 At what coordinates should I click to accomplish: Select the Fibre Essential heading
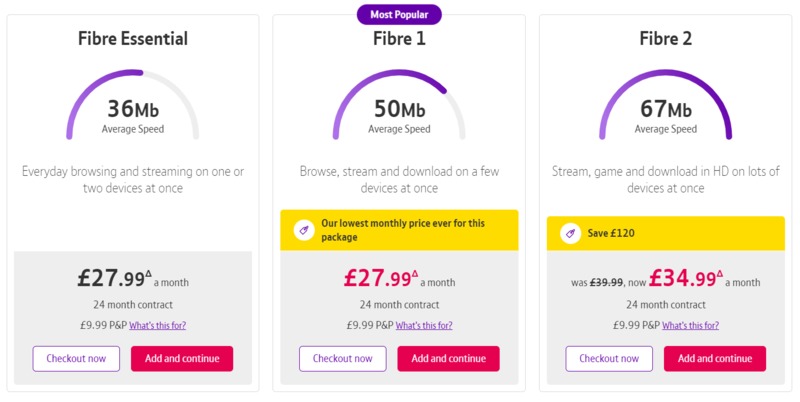point(133,39)
